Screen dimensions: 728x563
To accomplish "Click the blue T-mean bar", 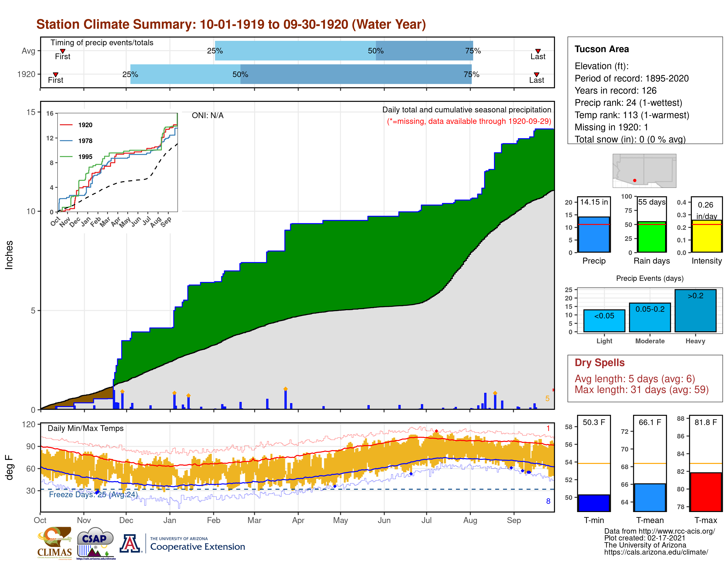I will (x=650, y=497).
